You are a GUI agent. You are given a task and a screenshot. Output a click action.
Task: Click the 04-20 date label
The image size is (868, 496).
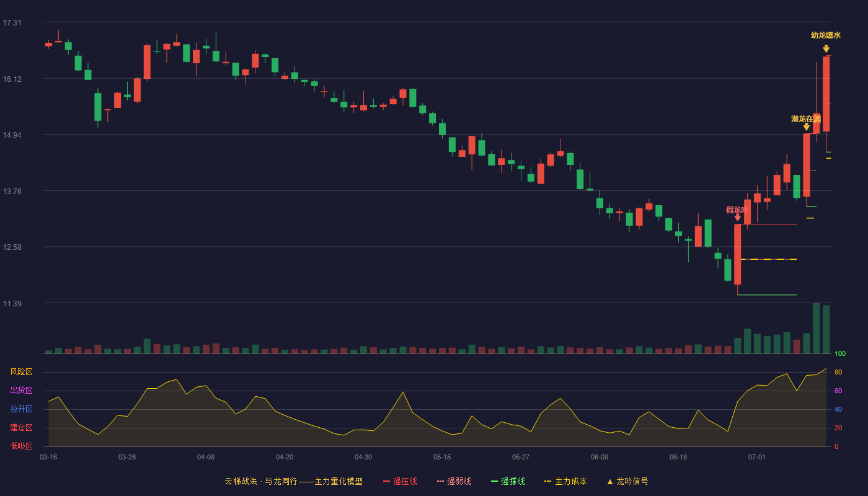click(x=285, y=457)
